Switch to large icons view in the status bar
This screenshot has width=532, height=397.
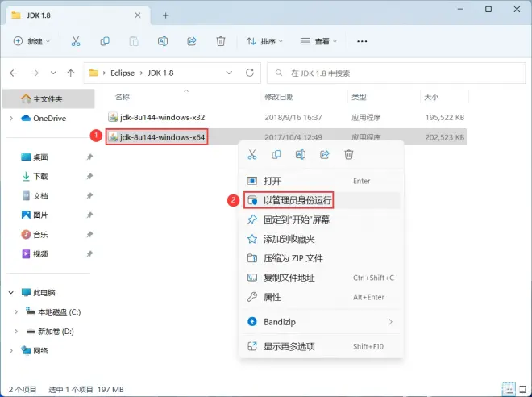coord(522,390)
